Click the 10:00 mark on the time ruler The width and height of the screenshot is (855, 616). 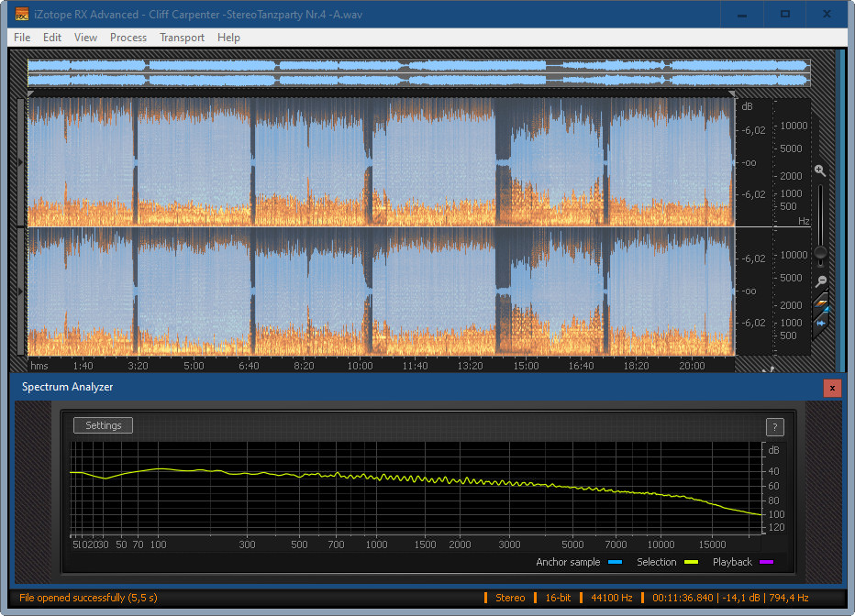click(x=360, y=366)
